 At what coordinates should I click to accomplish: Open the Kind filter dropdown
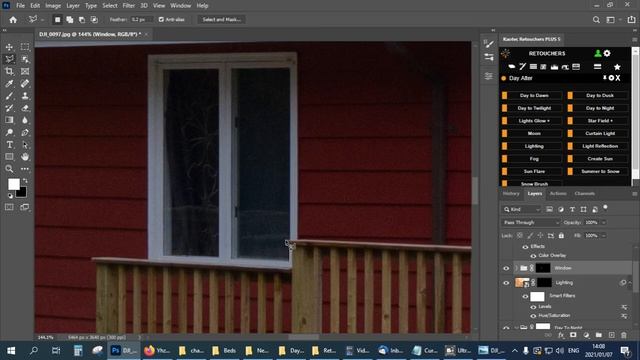click(522, 209)
